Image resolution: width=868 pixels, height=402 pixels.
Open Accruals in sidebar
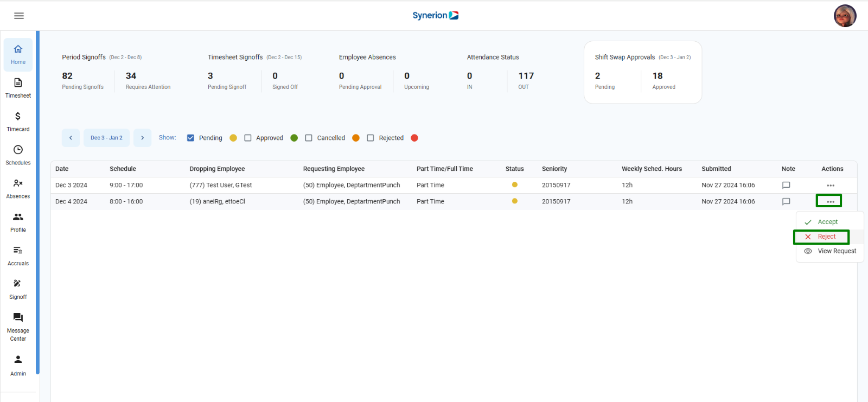click(18, 256)
